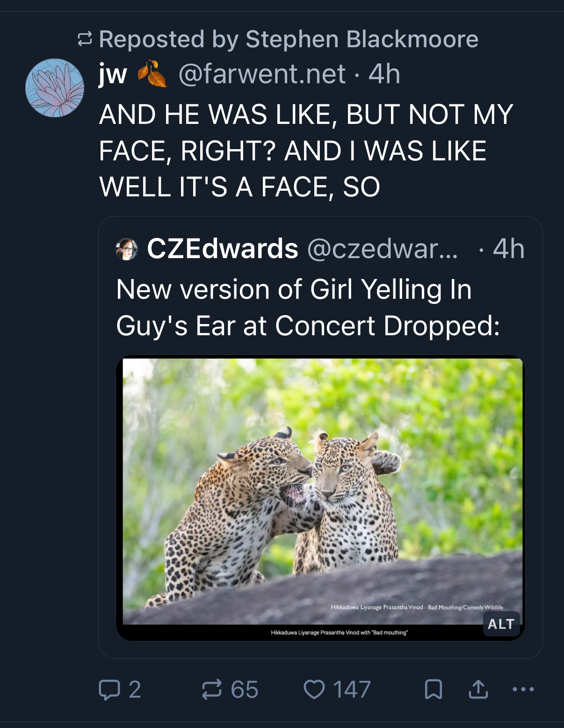Bookmark this post

point(433,690)
